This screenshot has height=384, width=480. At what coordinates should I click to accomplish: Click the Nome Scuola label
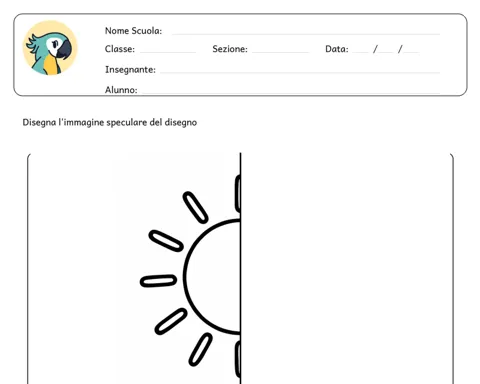[133, 31]
